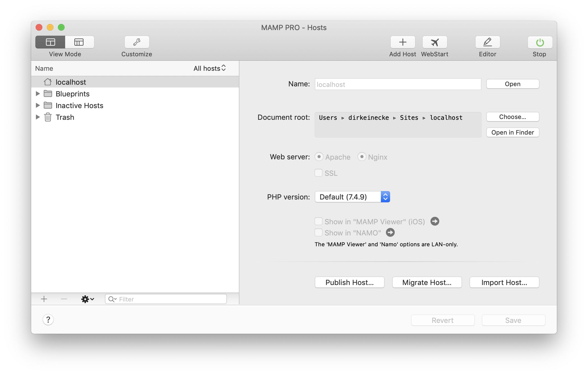Select the second View Mode layout icon
Viewport: 588px width, 375px height.
click(79, 42)
